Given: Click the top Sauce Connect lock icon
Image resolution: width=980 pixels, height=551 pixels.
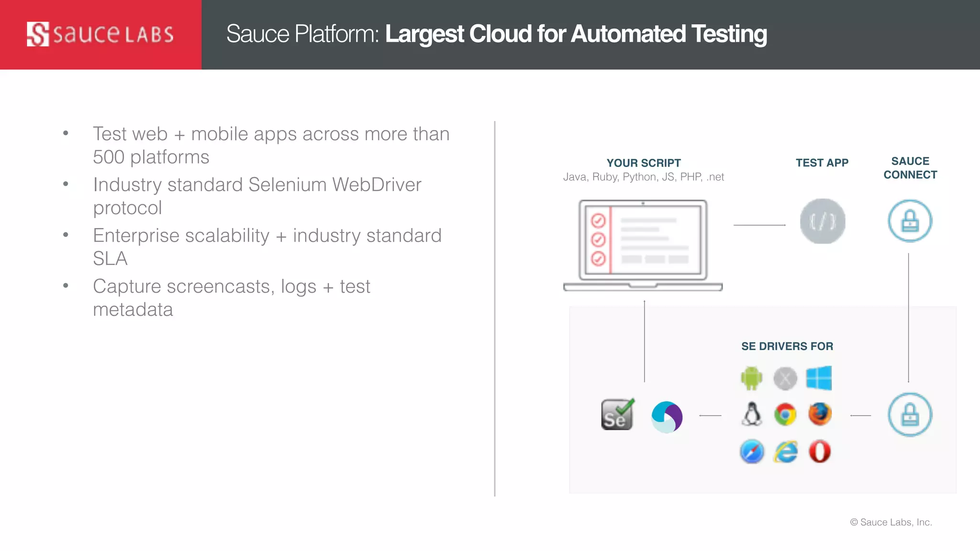Looking at the screenshot, I should (910, 221).
